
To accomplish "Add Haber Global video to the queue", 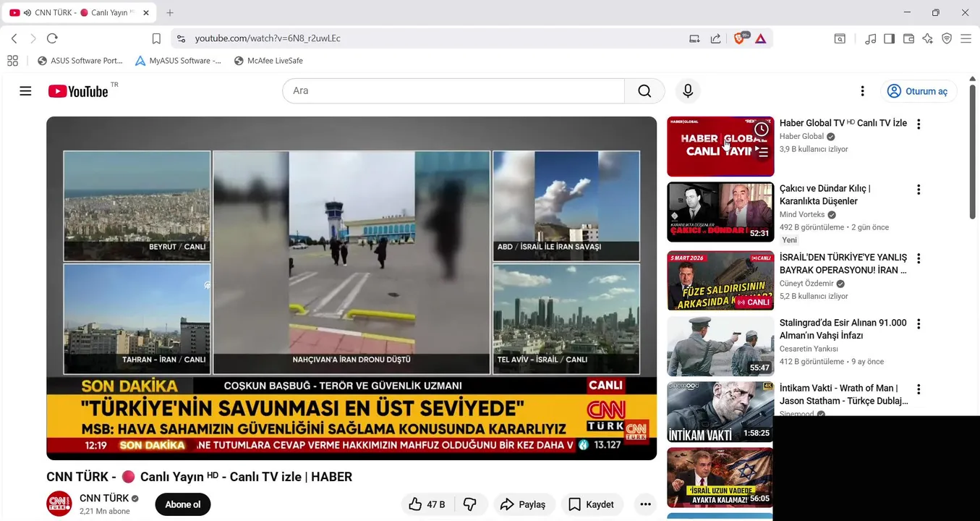I will click(762, 152).
